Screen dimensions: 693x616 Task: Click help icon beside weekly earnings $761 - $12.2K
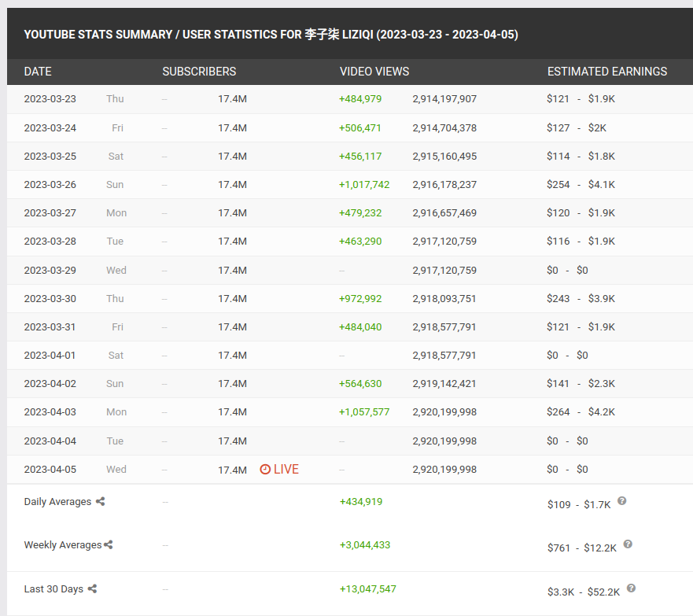pyautogui.click(x=628, y=544)
